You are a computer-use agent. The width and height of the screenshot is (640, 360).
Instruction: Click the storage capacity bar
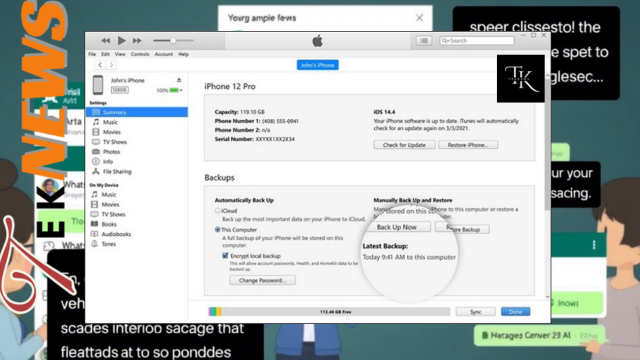tap(329, 311)
